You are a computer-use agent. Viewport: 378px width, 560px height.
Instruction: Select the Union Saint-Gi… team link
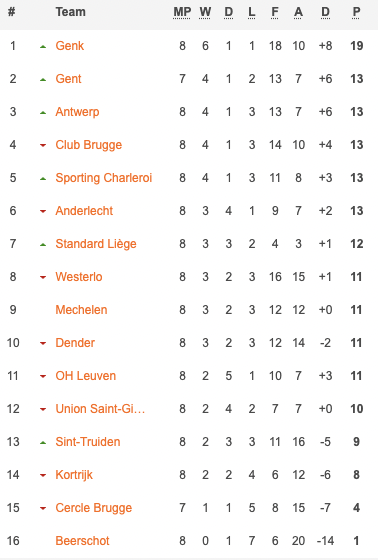point(100,409)
